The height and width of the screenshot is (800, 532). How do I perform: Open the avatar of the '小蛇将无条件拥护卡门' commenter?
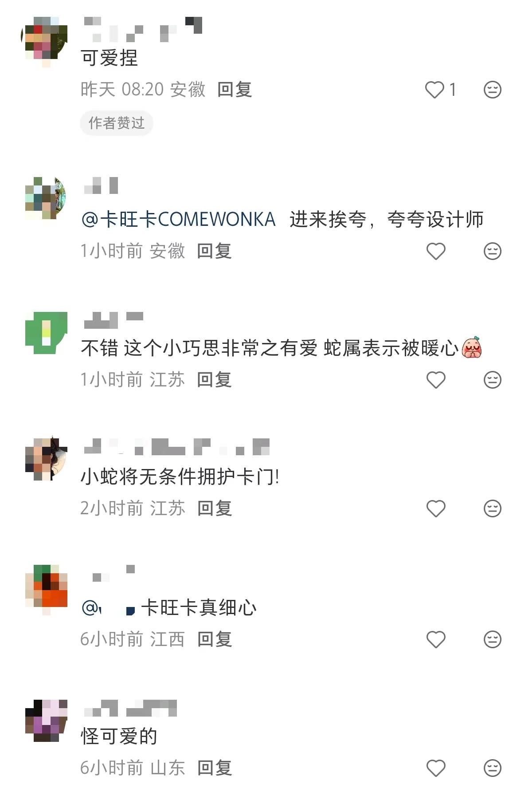tap(46, 459)
